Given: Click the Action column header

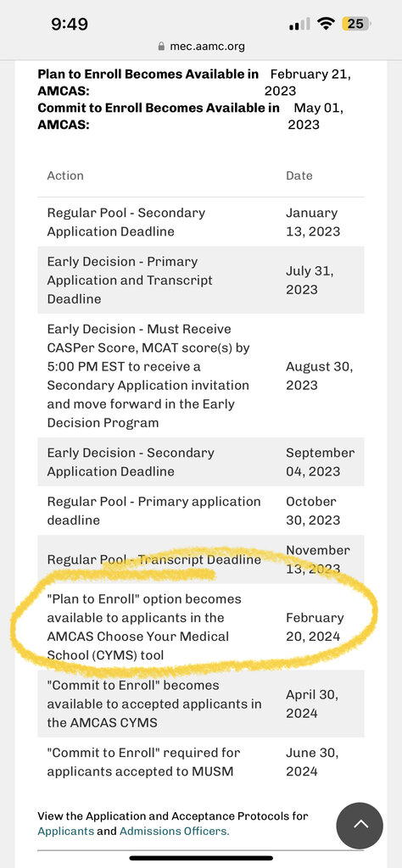Looking at the screenshot, I should pyautogui.click(x=65, y=175).
